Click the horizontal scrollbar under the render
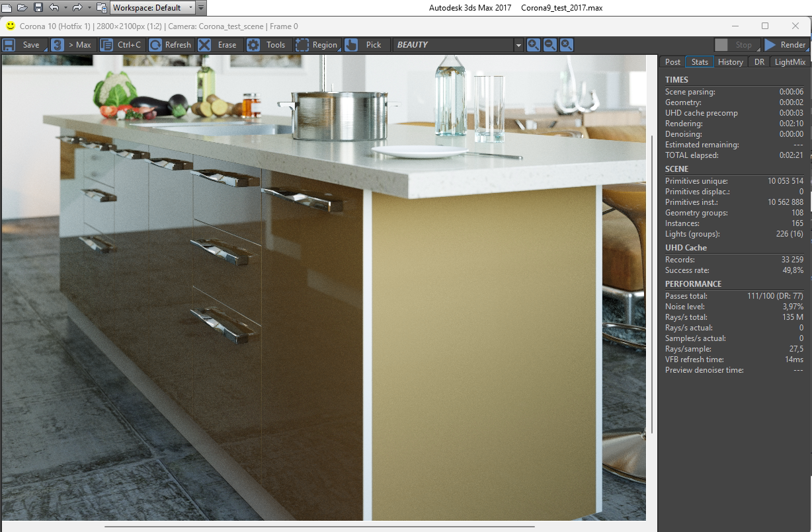Viewport: 812px width, 532px height. (x=319, y=527)
